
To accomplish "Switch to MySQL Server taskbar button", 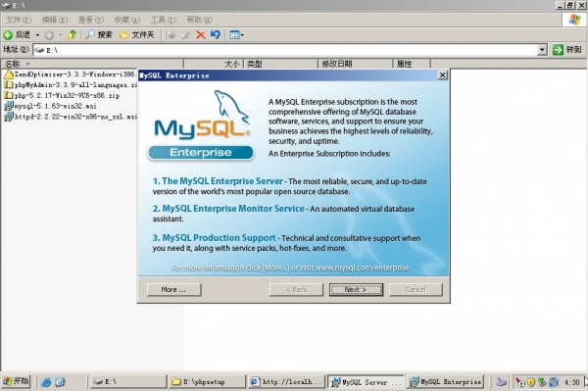I will [x=366, y=381].
